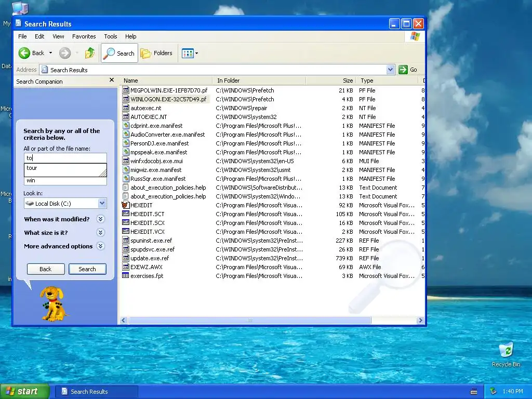Sort results by In Folder column
This screenshot has width=532, height=399.
tap(260, 81)
